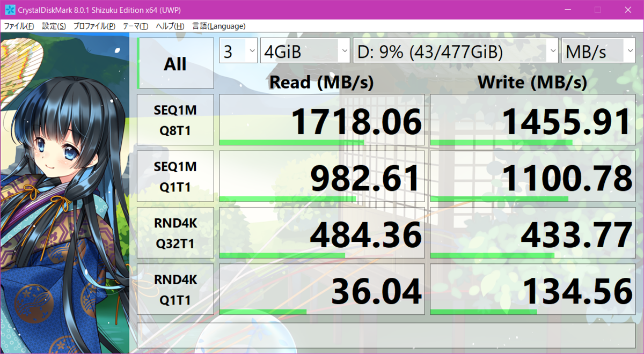Expand the MB/s unit dropdown

coord(598,51)
